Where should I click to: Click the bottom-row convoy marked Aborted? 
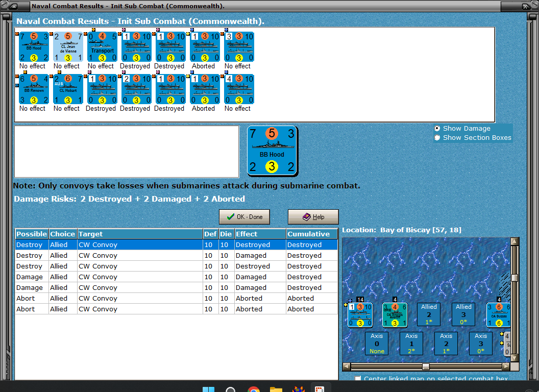[x=205, y=89]
